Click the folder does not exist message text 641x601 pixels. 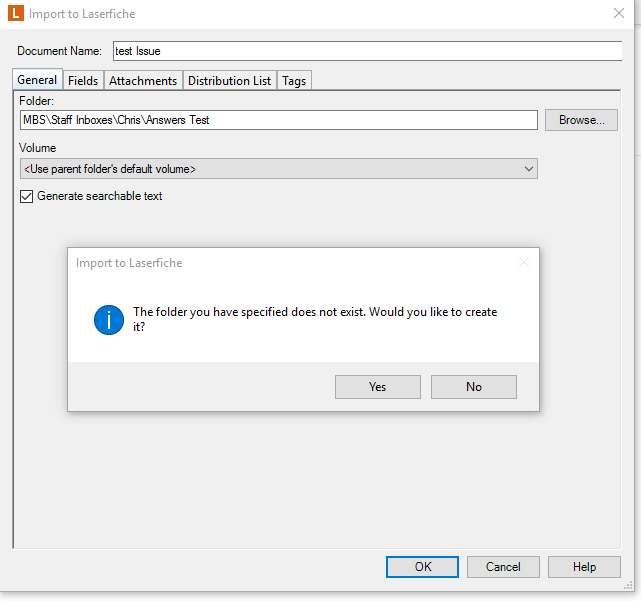coord(315,319)
